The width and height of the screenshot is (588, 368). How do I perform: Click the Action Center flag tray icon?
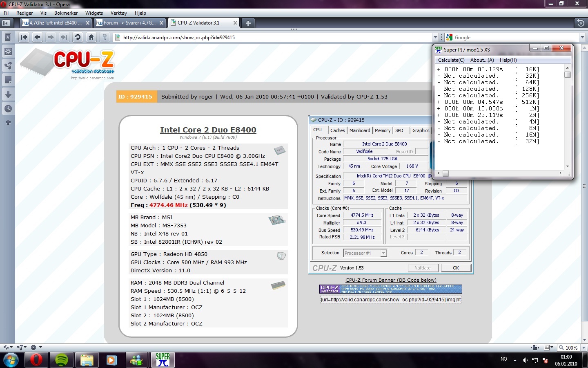click(x=544, y=360)
